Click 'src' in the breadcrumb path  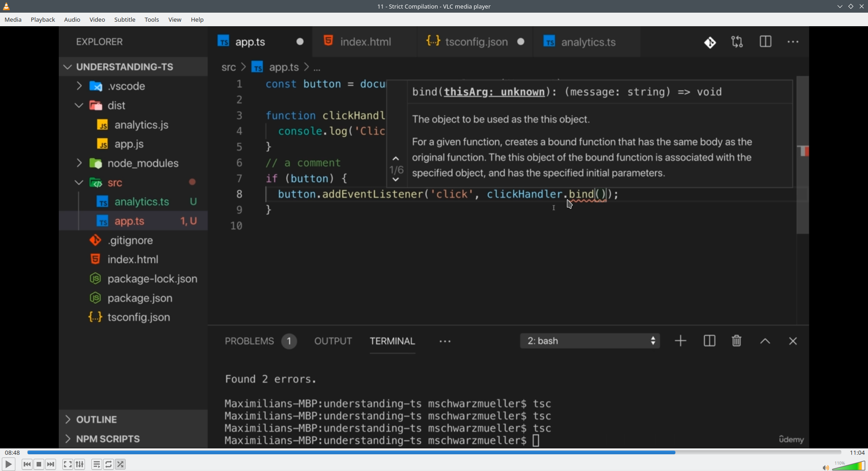coord(229,68)
